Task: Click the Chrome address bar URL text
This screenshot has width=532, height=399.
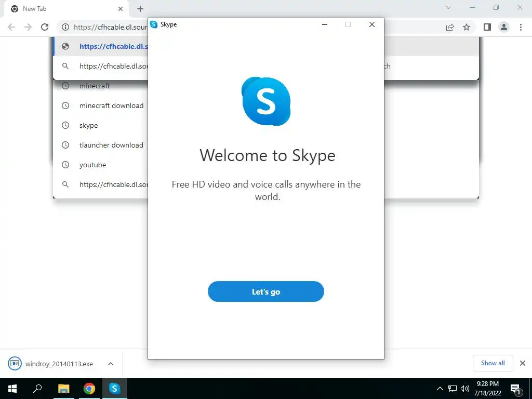Action: click(111, 27)
